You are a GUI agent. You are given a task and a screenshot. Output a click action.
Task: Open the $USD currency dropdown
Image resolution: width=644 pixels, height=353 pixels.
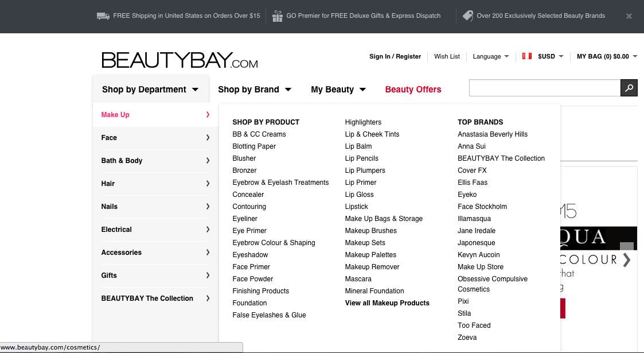point(551,56)
